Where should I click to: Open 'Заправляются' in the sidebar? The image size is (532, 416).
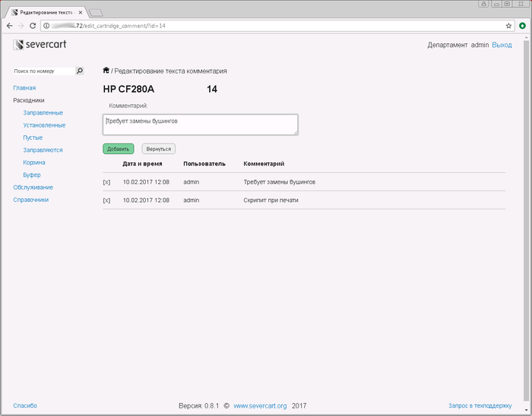click(43, 150)
